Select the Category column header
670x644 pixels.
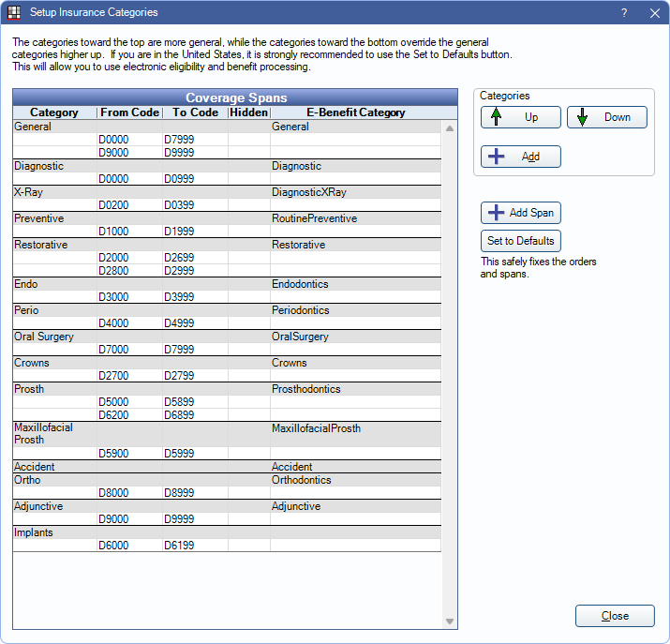54,112
